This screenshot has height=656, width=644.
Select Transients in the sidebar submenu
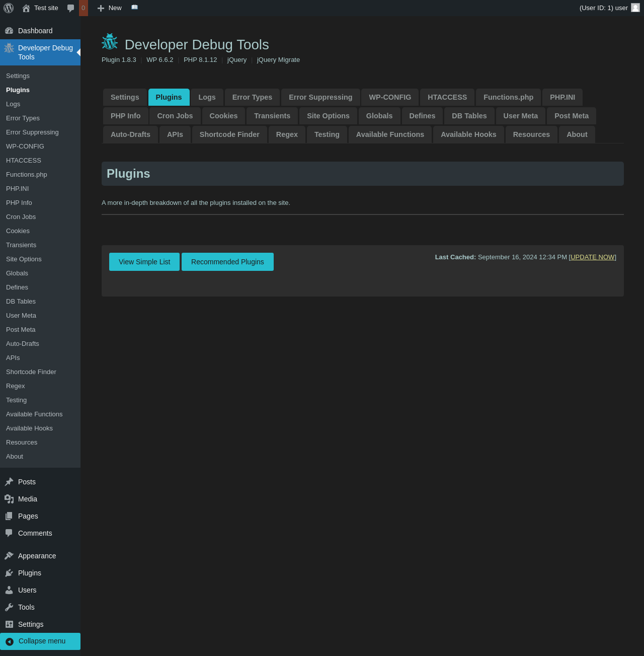(21, 245)
